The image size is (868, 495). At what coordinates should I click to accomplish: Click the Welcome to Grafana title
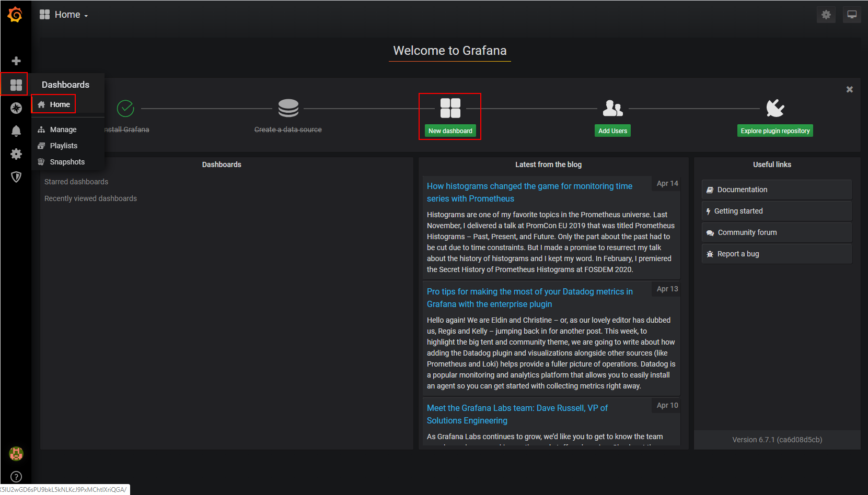(x=450, y=51)
